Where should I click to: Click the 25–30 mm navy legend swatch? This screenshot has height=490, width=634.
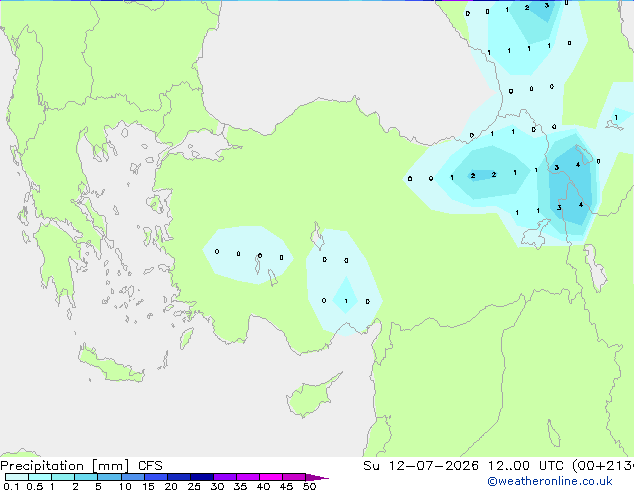pos(202,477)
